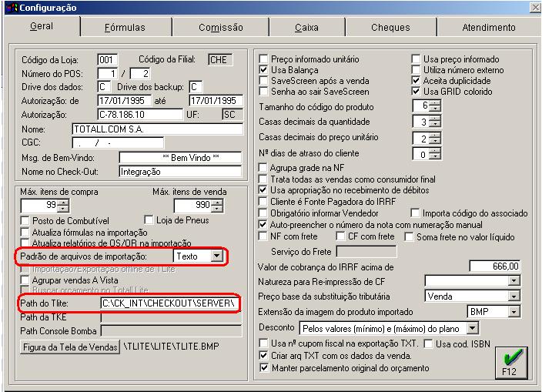Select the Cheques tab
The image size is (542, 392).
point(390,27)
